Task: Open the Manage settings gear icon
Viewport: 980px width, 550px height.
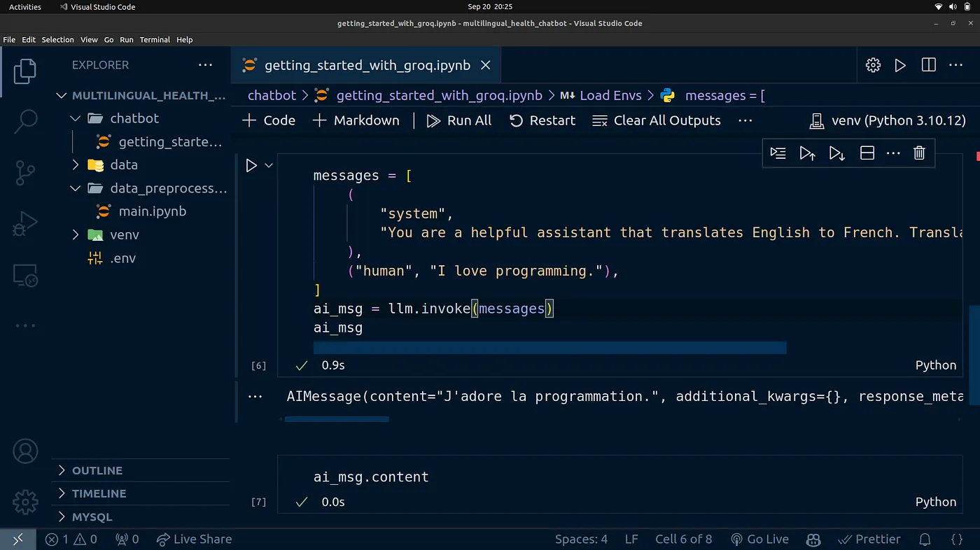Action: tap(26, 501)
